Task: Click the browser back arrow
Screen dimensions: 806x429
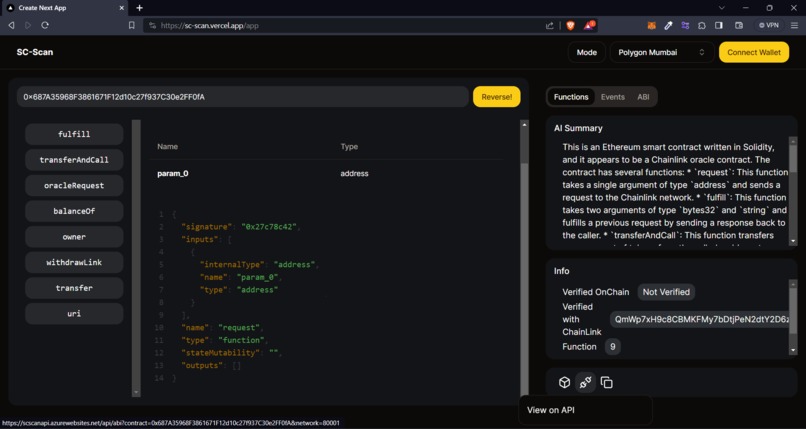Action: tap(11, 25)
